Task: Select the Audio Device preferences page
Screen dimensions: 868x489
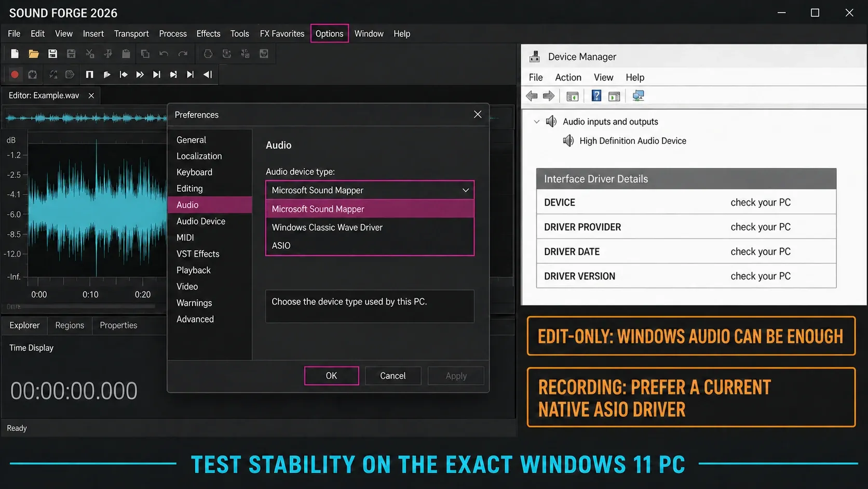Action: coord(200,221)
